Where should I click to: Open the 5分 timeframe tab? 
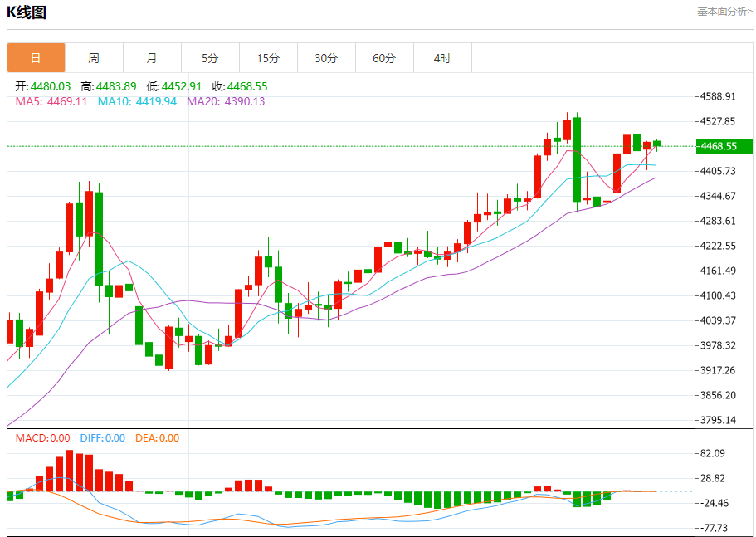[210, 58]
